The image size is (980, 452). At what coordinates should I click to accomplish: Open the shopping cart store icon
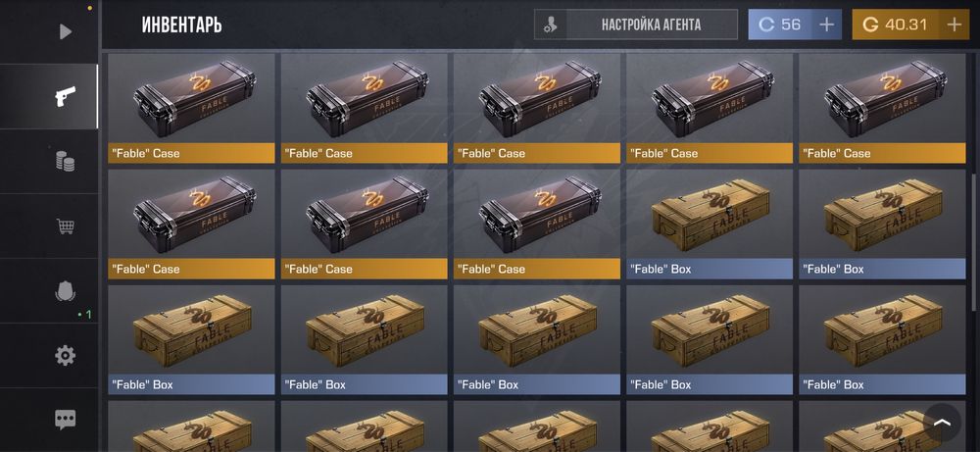[65, 226]
